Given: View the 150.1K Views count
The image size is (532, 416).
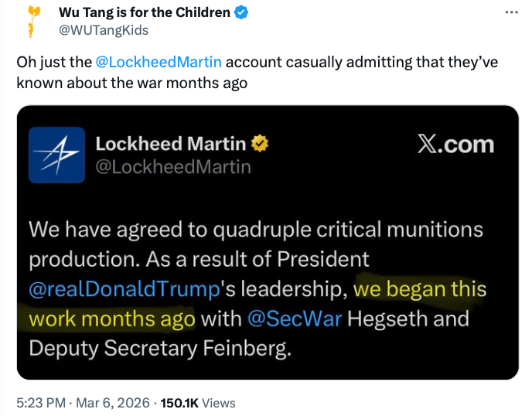Looking at the screenshot, I should tap(201, 402).
